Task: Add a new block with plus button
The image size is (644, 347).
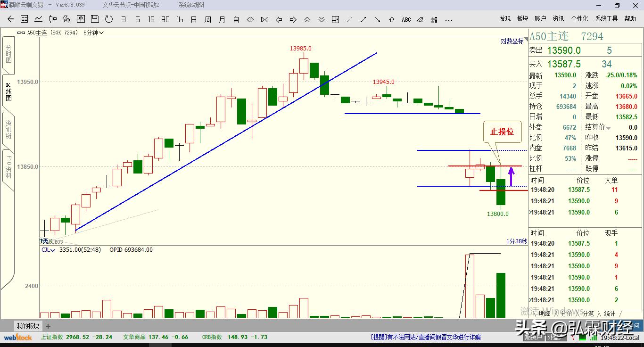Action: coord(48,326)
